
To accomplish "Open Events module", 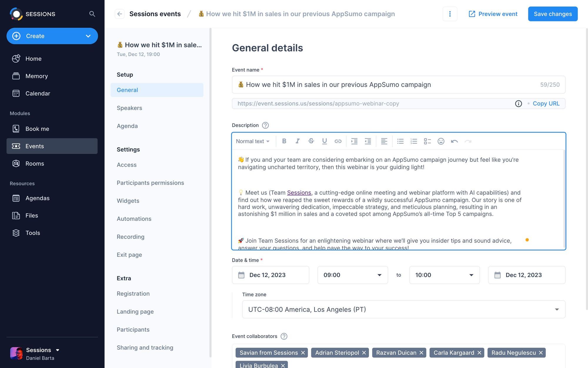I will coord(52,146).
